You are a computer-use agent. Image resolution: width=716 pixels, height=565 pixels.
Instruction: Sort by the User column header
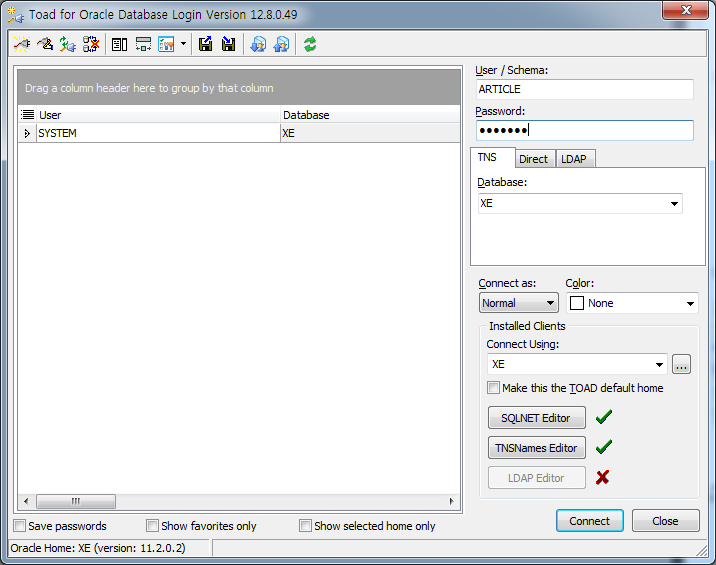click(158, 115)
